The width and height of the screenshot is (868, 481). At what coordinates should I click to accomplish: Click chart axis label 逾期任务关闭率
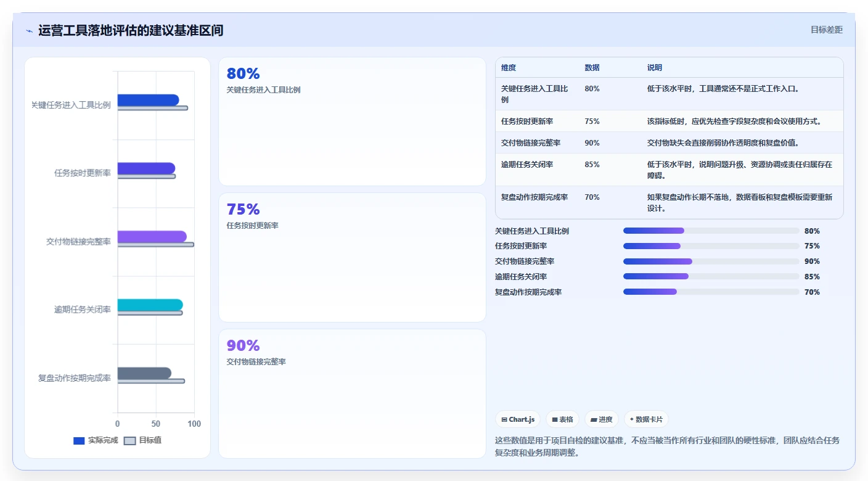click(83, 310)
